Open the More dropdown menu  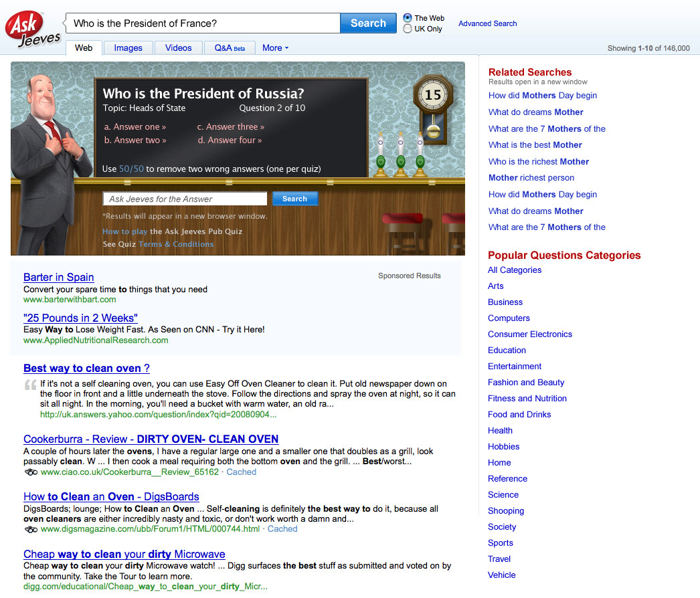tap(276, 47)
